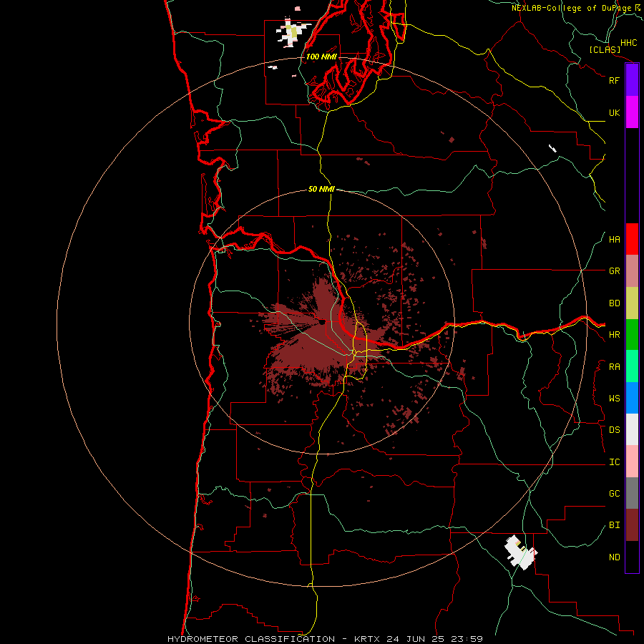
Task: Click the BD legend label
Action: pyautogui.click(x=615, y=303)
